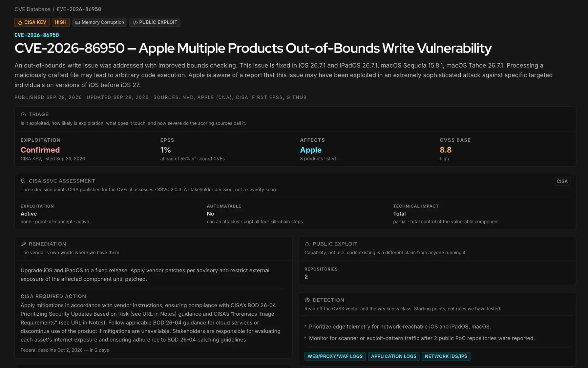Select the NETWORK IDS/IPS tag
Screen dimensions: 588x368
coord(446,356)
